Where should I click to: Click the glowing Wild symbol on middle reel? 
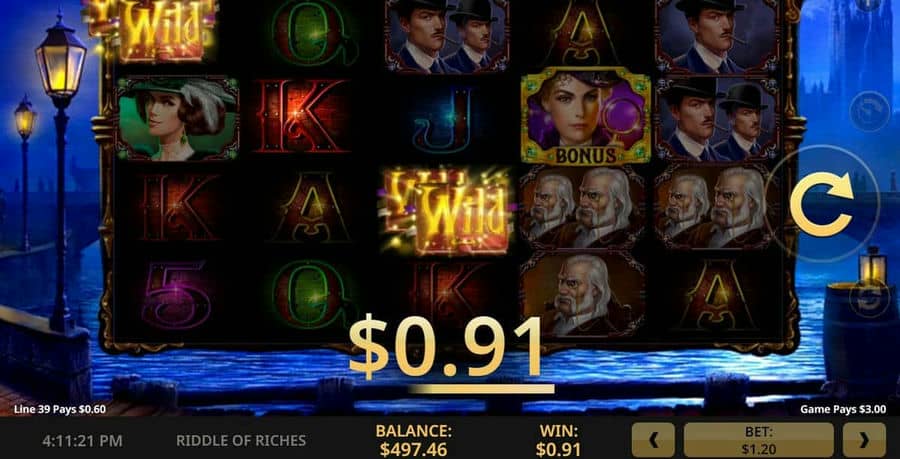(447, 211)
